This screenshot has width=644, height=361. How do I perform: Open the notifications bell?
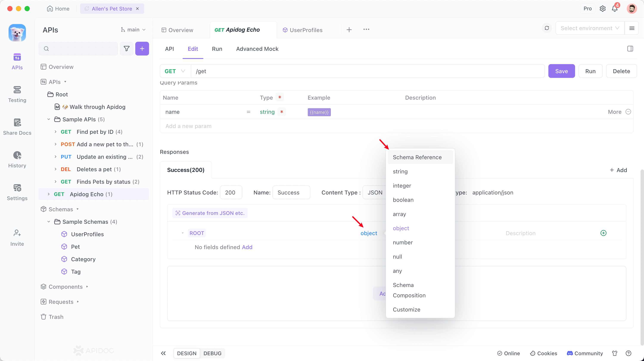tap(615, 8)
